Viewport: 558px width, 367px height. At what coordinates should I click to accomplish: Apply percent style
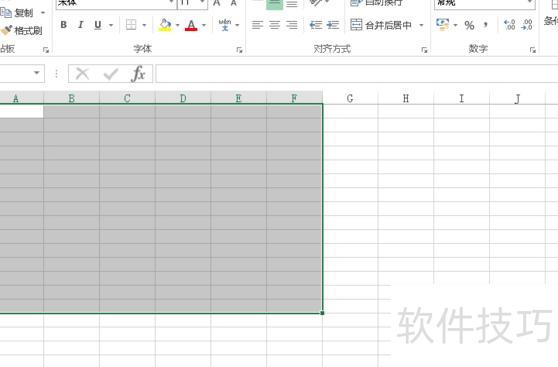[x=469, y=25]
